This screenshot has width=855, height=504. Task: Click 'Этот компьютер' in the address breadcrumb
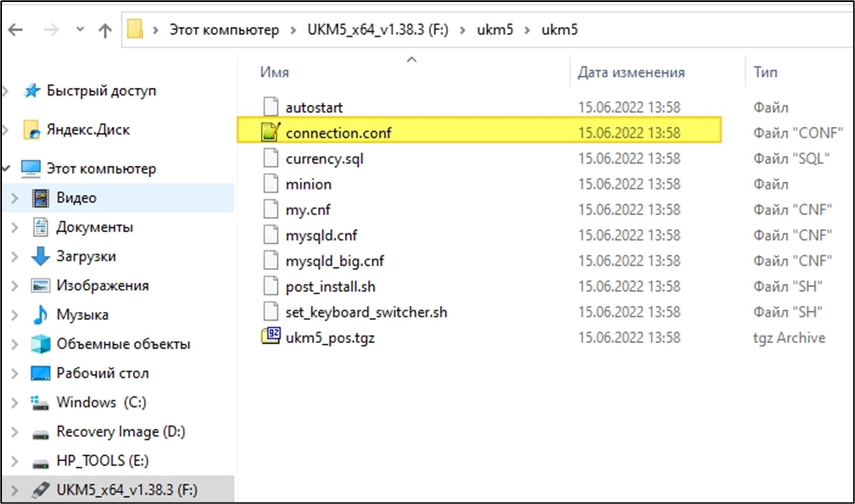click(x=224, y=30)
